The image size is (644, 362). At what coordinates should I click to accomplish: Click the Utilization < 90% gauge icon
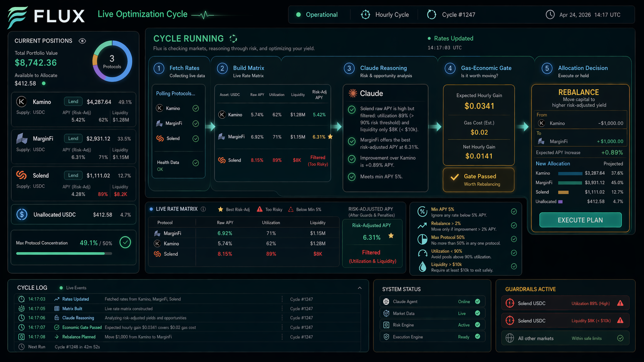pos(422,253)
